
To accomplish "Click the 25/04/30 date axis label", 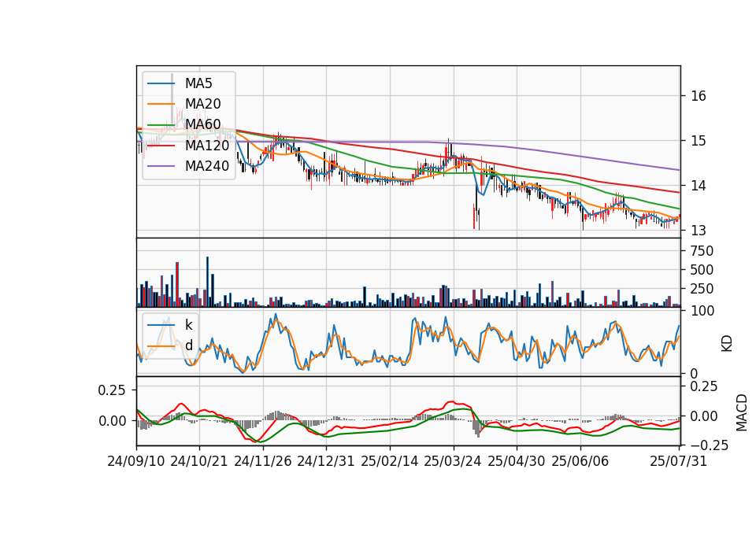I will (517, 461).
